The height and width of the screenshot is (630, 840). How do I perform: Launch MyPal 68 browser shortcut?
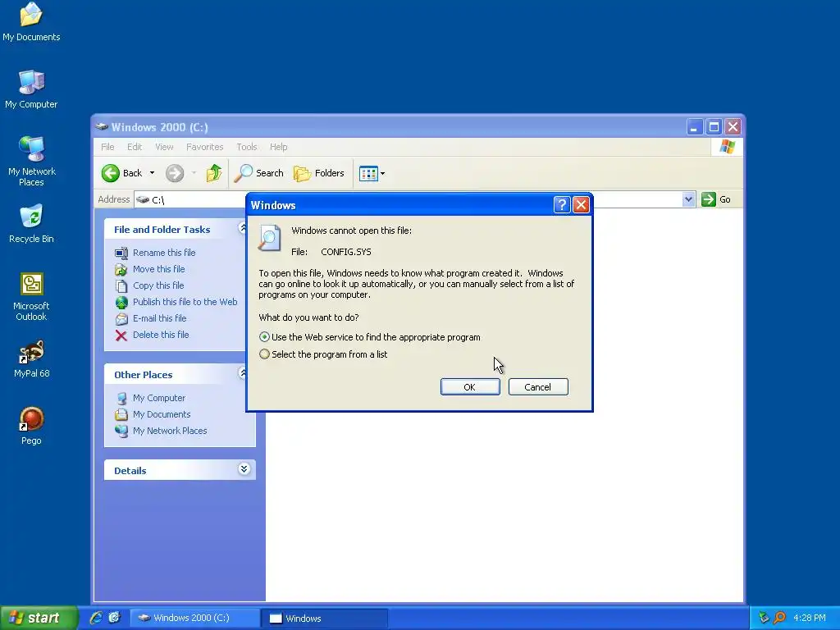pos(31,358)
